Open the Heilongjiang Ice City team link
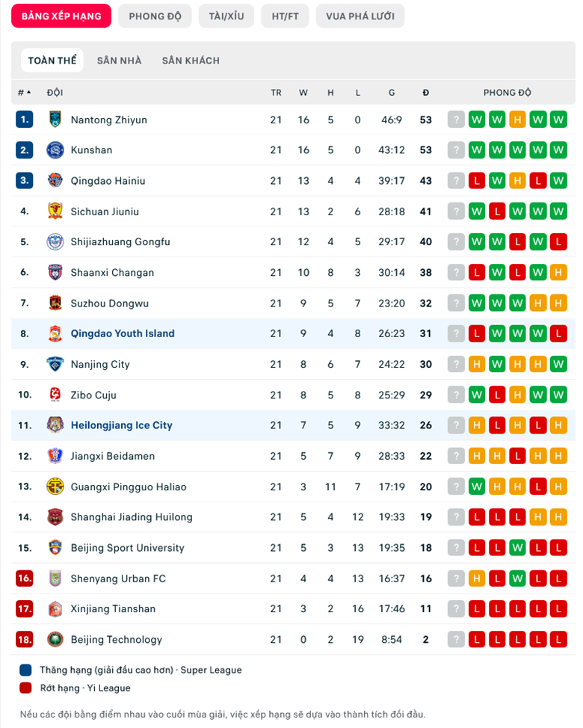The width and height of the screenshot is (583, 728). point(122,425)
